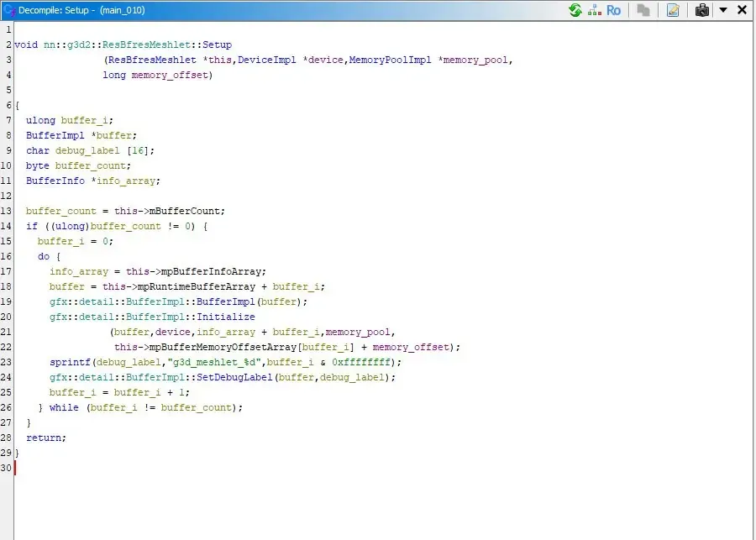Click line number 30 in the gutter
The width and height of the screenshot is (756, 540).
[6, 468]
